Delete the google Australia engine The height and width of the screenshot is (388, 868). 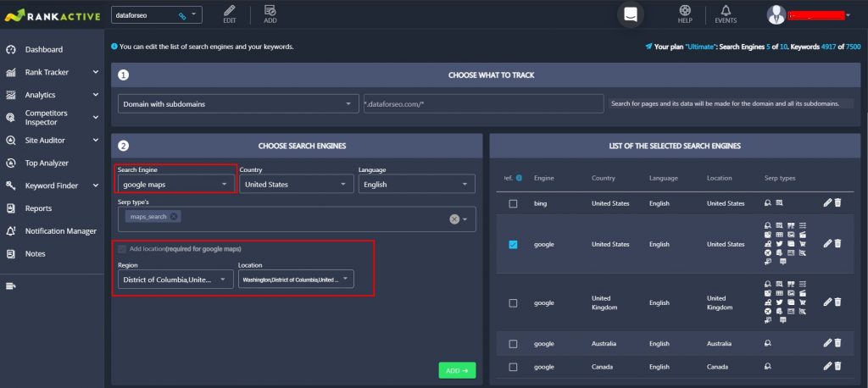click(x=837, y=343)
